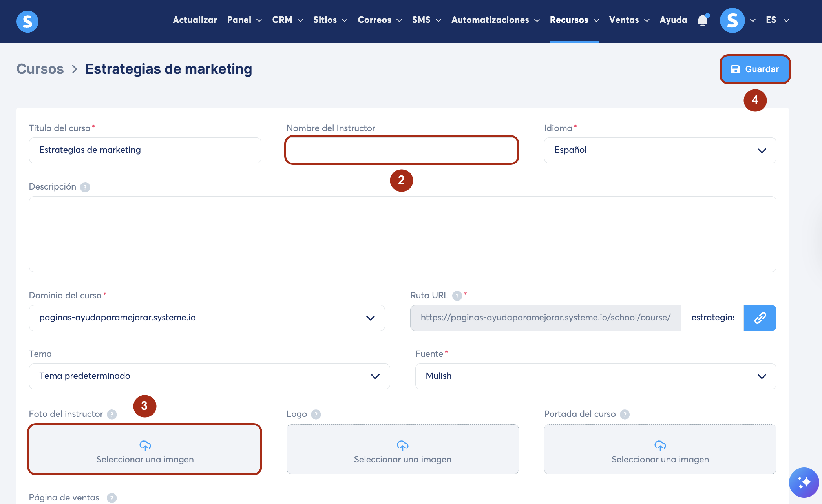Click the Ruta URL help icon
This screenshot has height=504, width=822.
click(457, 296)
